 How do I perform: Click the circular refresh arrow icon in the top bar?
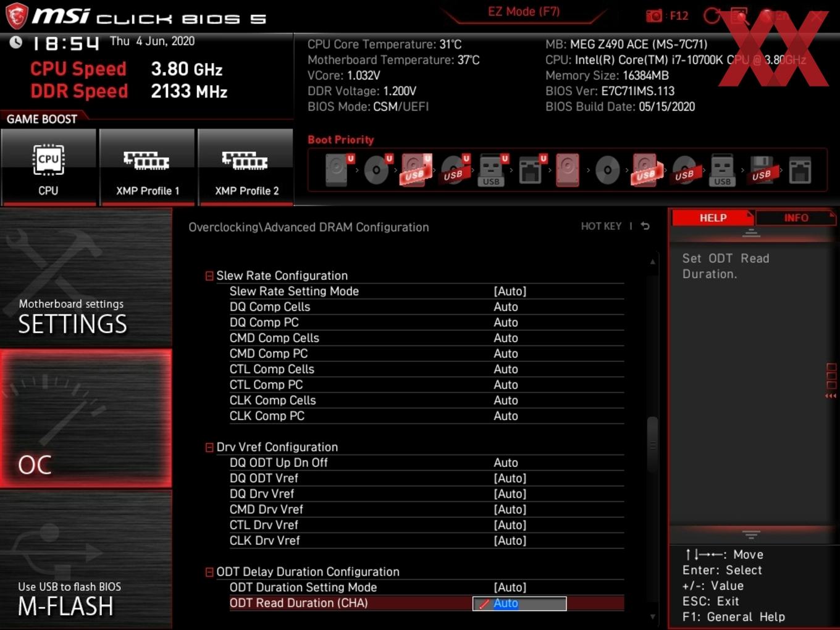[x=712, y=16]
